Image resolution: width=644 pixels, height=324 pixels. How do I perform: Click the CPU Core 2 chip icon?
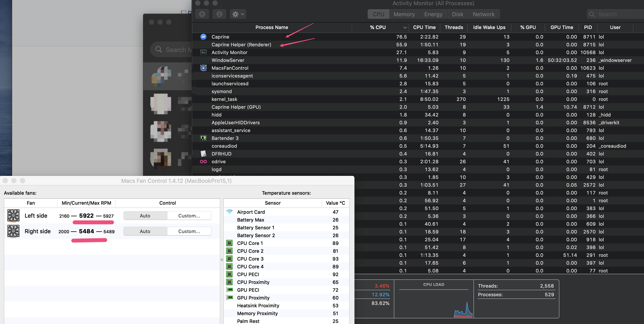pos(230,251)
